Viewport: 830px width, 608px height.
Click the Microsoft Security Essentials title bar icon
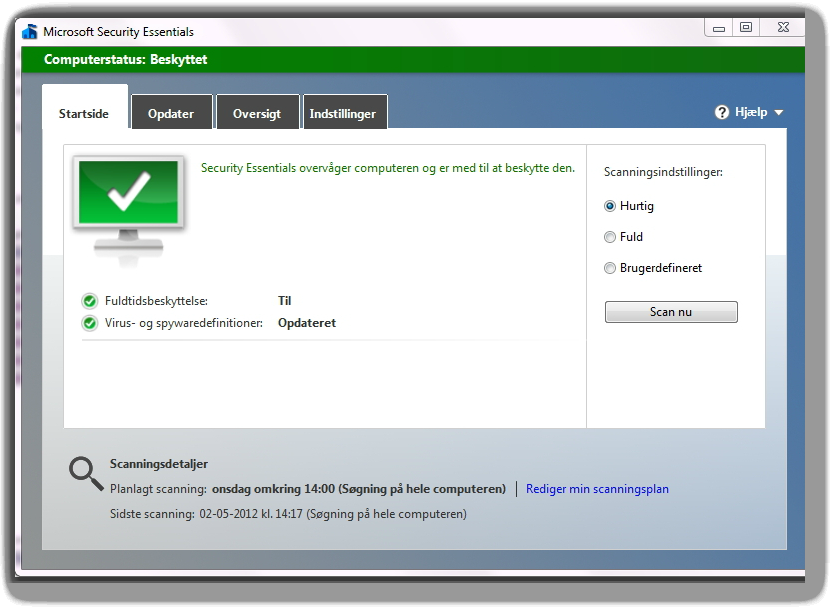click(30, 32)
